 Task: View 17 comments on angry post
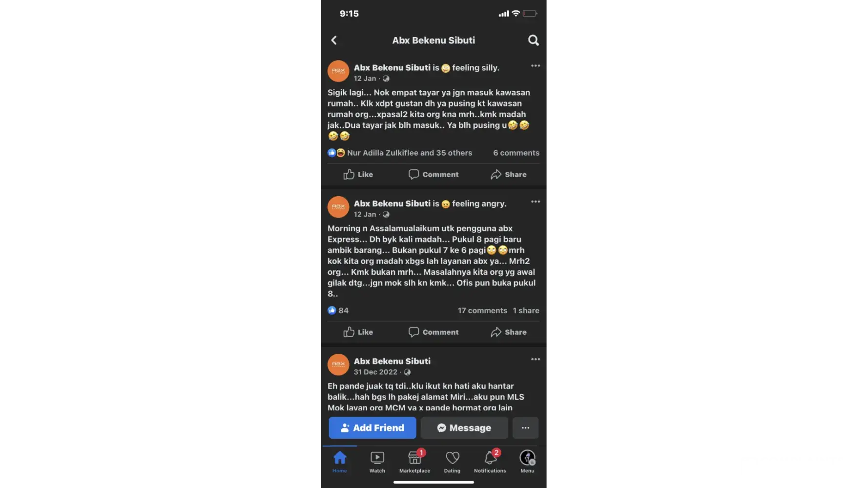pyautogui.click(x=482, y=310)
